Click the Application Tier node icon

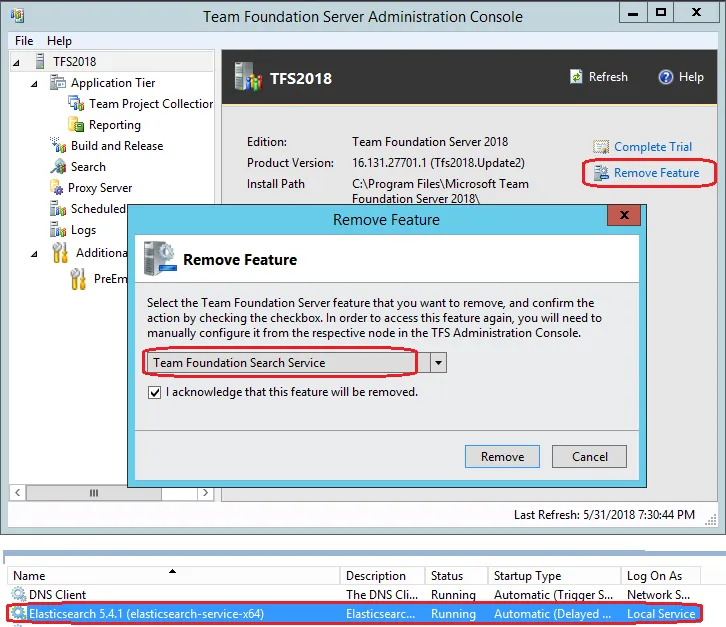[x=58, y=82]
